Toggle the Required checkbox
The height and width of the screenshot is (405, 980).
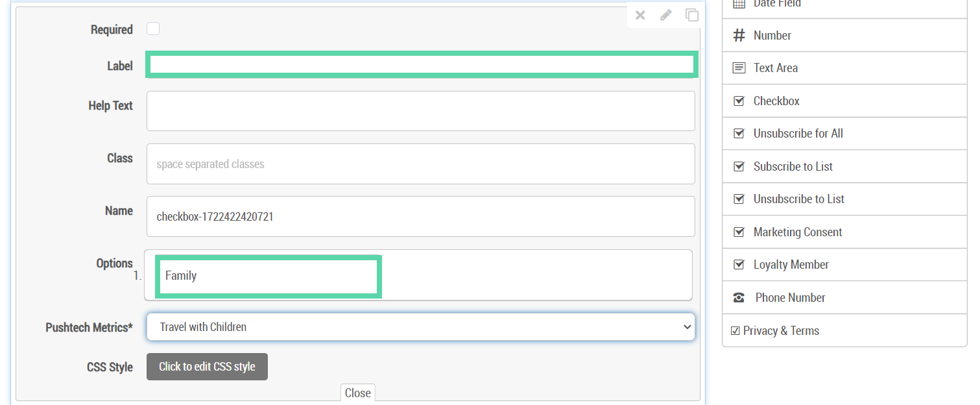153,29
